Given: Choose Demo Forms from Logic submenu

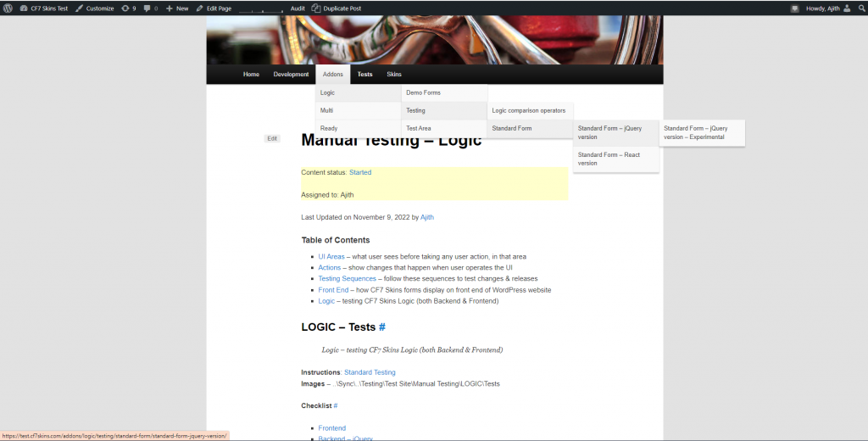Looking at the screenshot, I should click(x=424, y=92).
